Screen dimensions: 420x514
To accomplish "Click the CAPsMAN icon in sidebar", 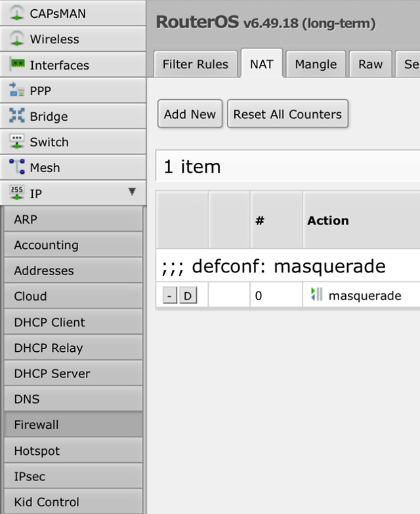I will click(x=17, y=14).
